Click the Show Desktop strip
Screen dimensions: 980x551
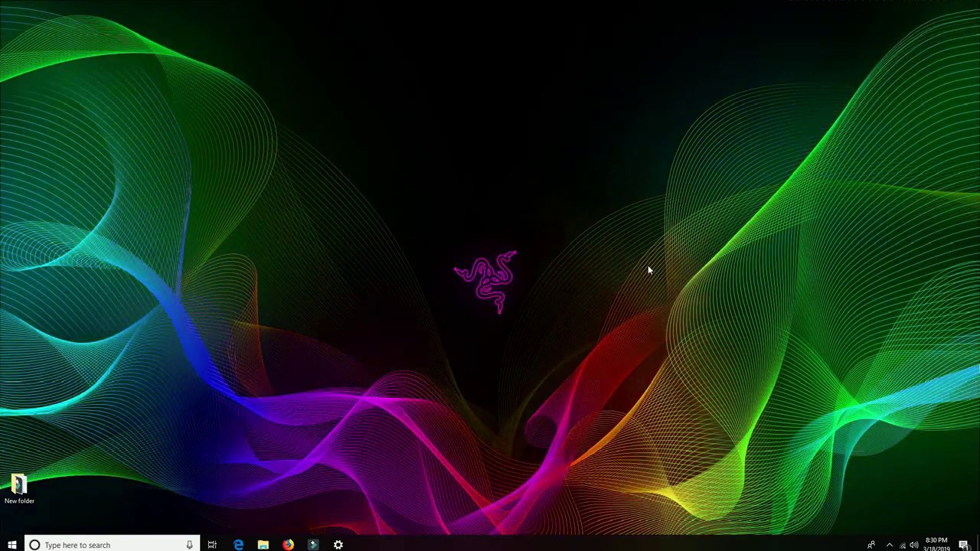(x=978, y=545)
